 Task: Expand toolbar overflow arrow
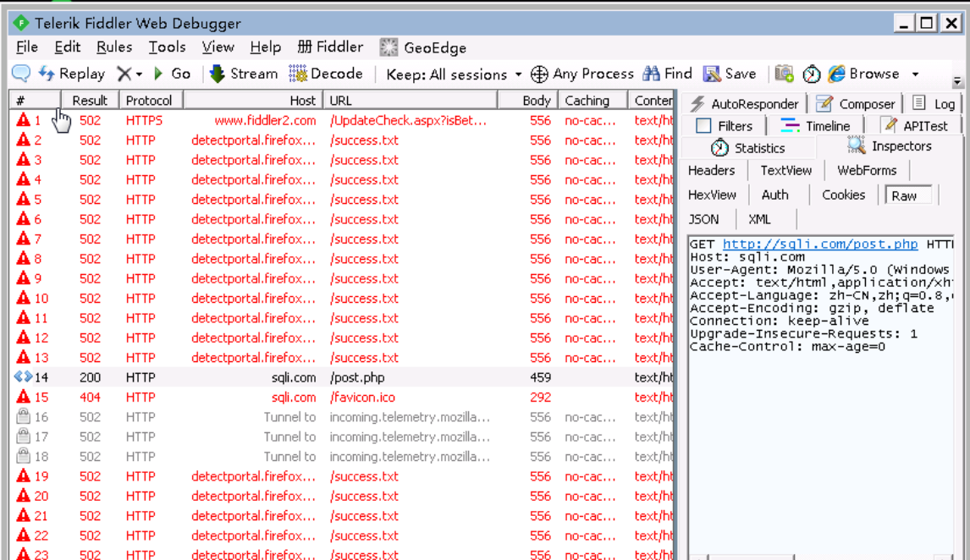pyautogui.click(x=957, y=81)
